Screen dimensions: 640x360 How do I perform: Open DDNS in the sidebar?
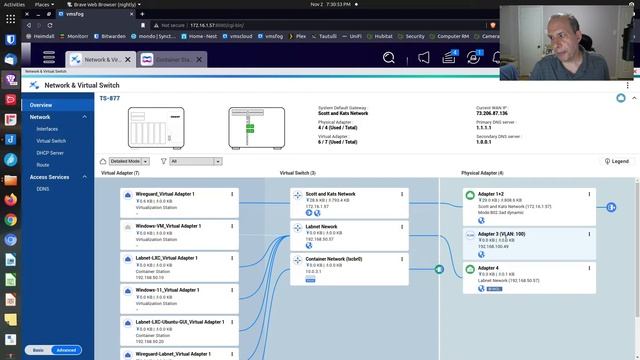(43, 189)
